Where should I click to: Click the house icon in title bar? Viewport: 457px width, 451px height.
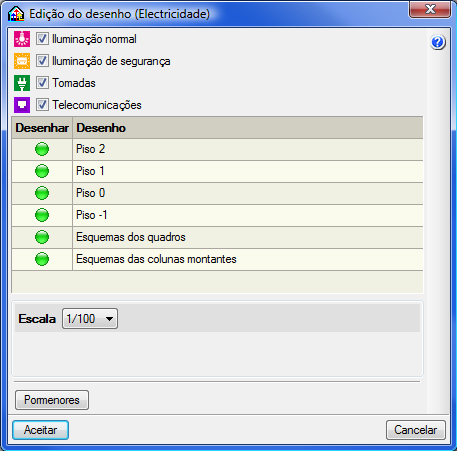click(x=16, y=14)
